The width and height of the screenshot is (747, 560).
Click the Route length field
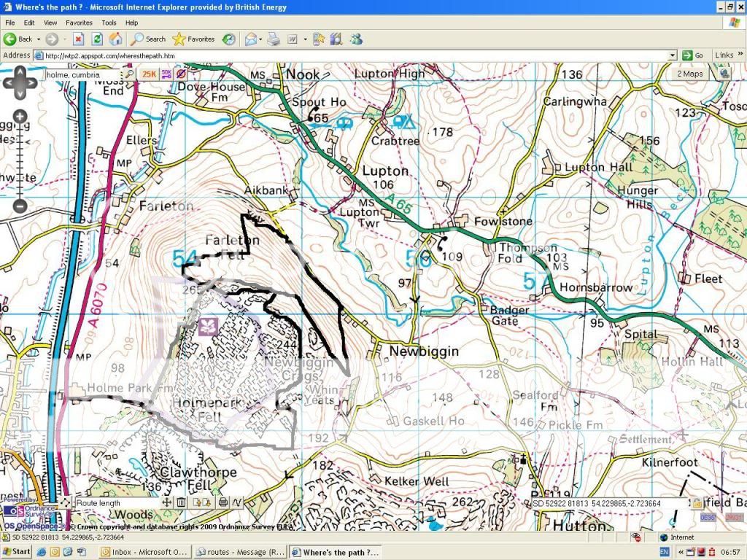[x=117, y=503]
